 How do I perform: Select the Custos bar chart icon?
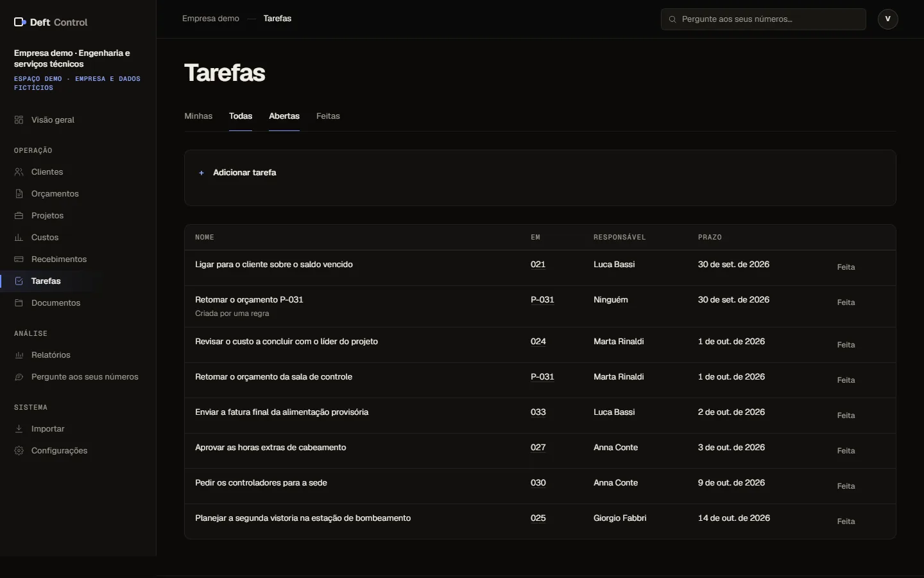pyautogui.click(x=19, y=238)
